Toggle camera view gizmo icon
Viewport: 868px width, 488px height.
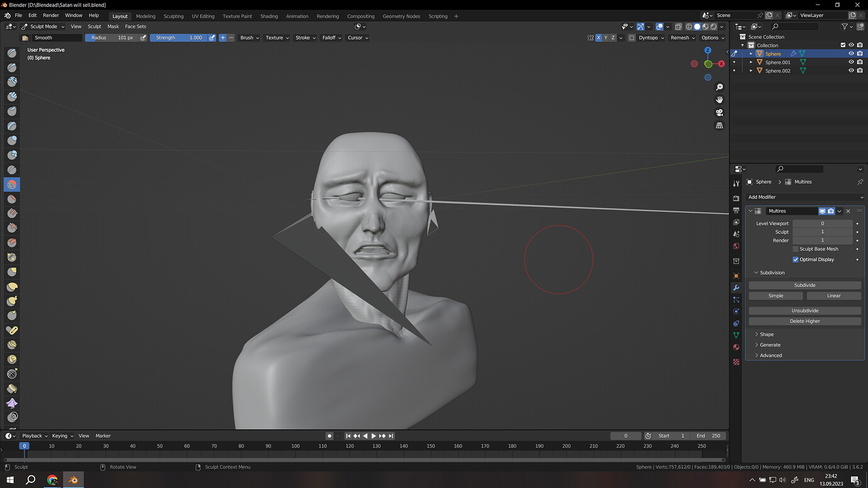pyautogui.click(x=720, y=113)
